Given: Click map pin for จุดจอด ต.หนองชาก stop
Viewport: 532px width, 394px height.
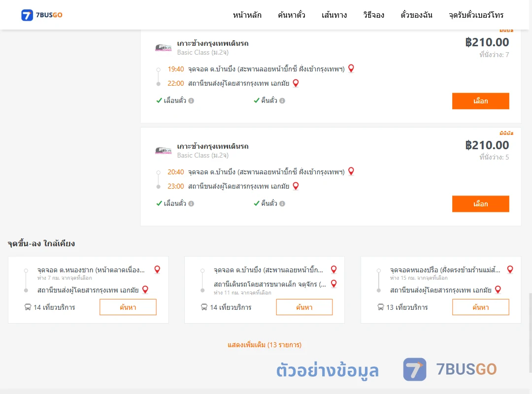Looking at the screenshot, I should click(x=157, y=269).
